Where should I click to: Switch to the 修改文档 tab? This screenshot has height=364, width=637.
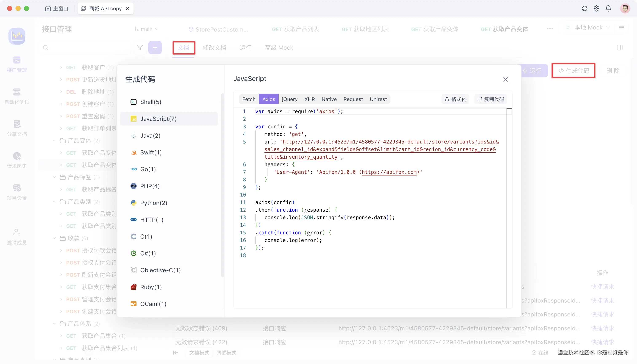(x=214, y=48)
